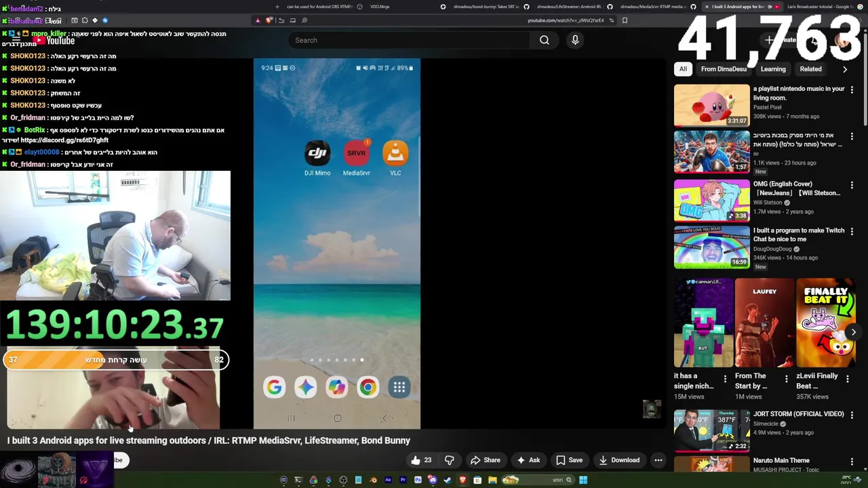Open options for zLevii Finally Beat short

[847, 379]
